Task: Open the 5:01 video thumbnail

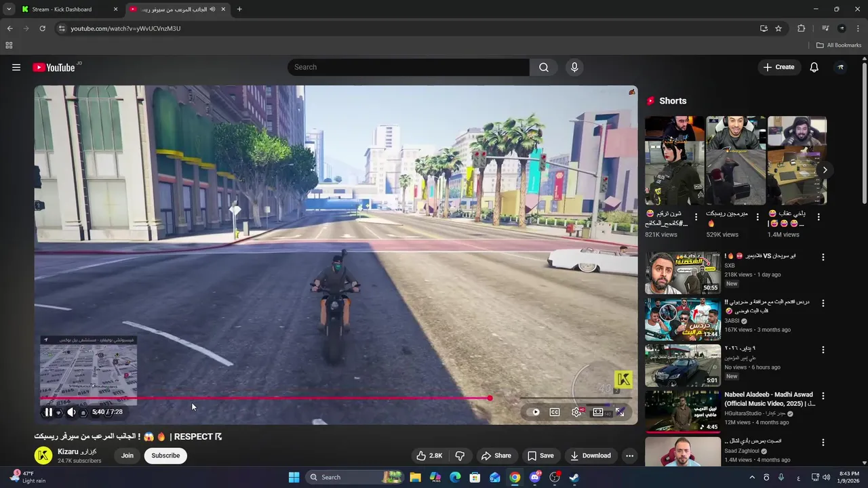Action: click(683, 365)
